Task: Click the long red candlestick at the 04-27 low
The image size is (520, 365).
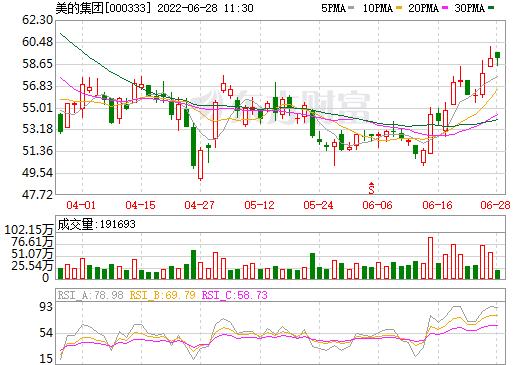Action: (x=200, y=164)
